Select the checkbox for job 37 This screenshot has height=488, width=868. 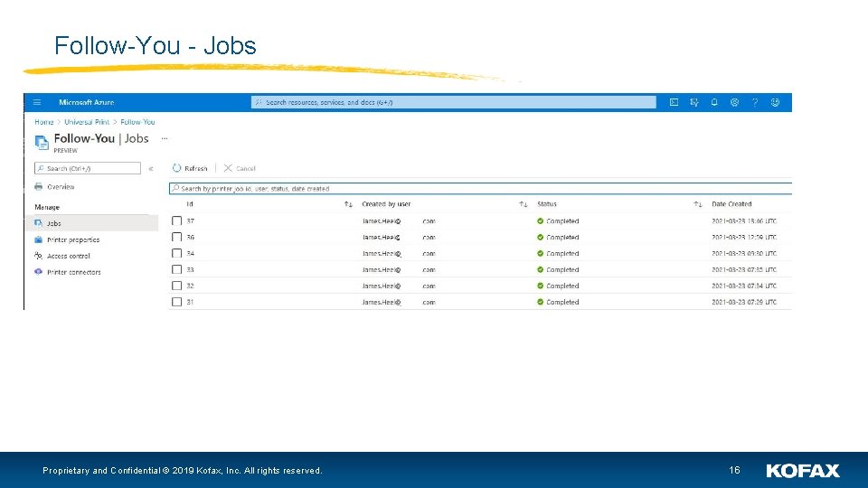click(x=176, y=221)
